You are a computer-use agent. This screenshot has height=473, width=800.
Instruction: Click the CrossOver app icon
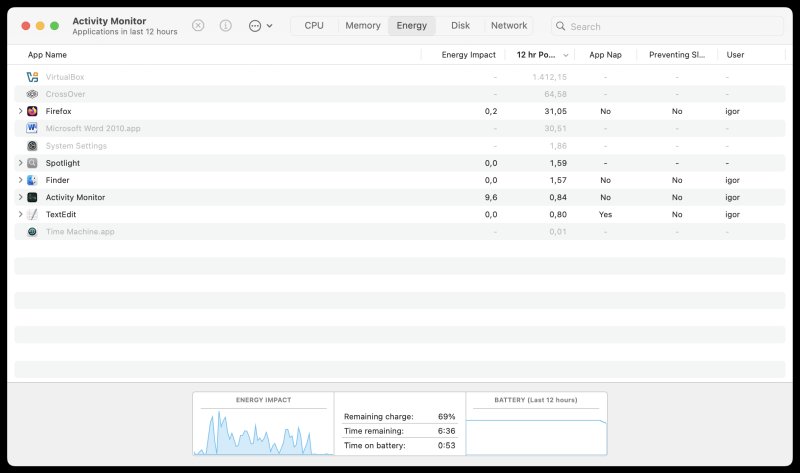32,94
